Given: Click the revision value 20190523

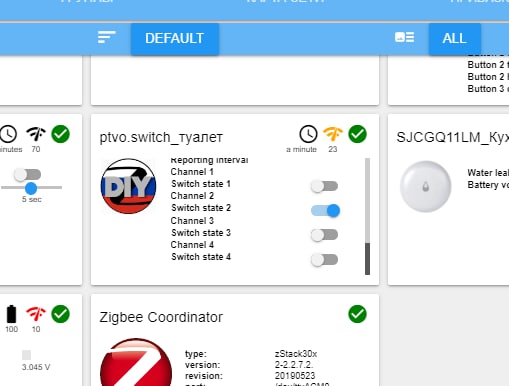Looking at the screenshot, I should [295, 376].
